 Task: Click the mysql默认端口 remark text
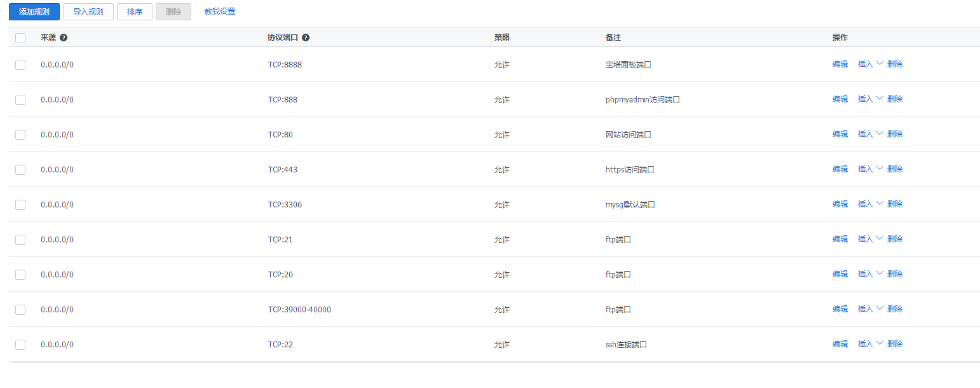click(x=630, y=205)
